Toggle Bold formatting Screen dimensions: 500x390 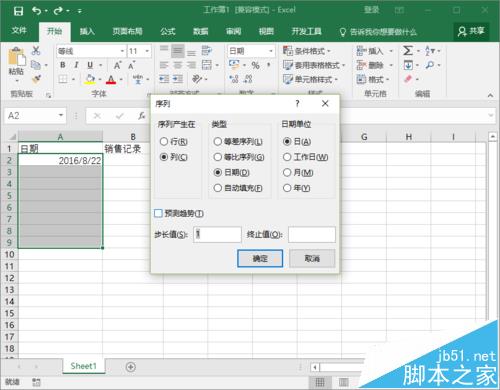63,65
